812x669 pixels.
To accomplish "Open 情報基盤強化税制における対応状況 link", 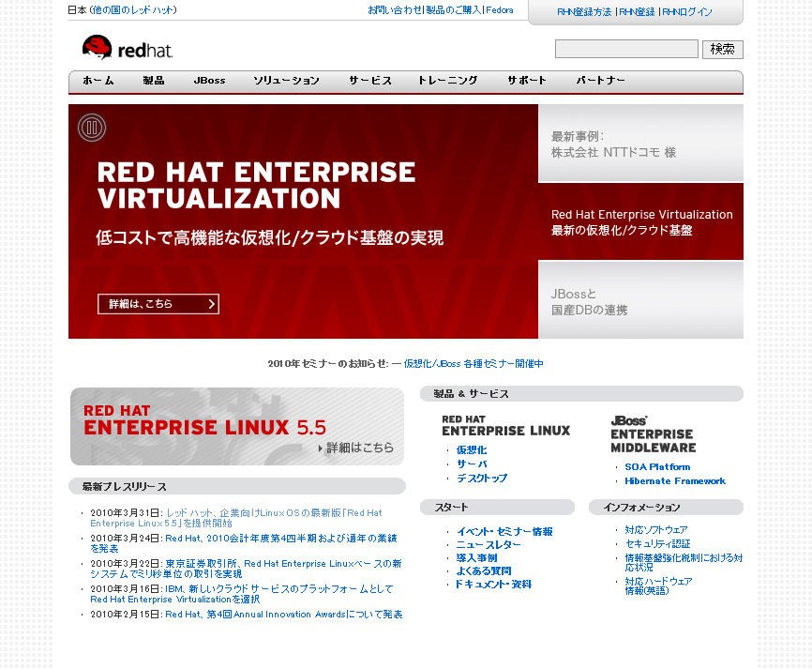I will 684,562.
